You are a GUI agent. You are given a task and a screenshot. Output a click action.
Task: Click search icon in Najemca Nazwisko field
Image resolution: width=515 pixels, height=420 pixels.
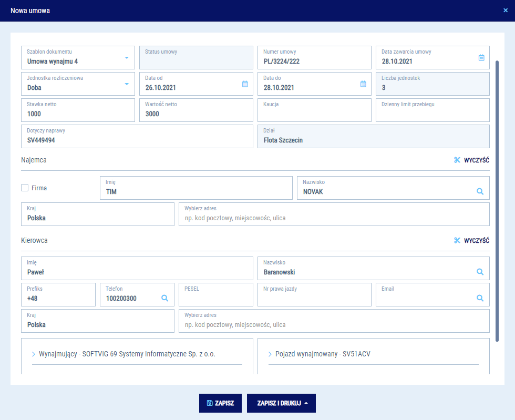pyautogui.click(x=480, y=192)
